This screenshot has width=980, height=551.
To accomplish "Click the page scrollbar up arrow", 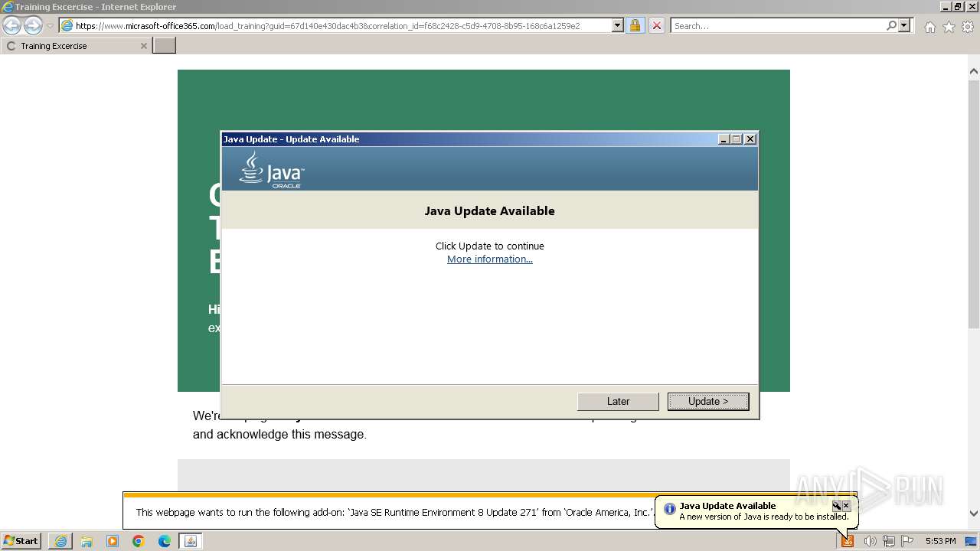I will (973, 71).
